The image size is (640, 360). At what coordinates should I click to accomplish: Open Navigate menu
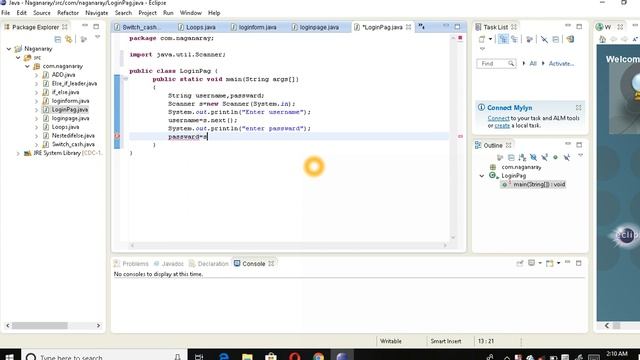coord(97,13)
